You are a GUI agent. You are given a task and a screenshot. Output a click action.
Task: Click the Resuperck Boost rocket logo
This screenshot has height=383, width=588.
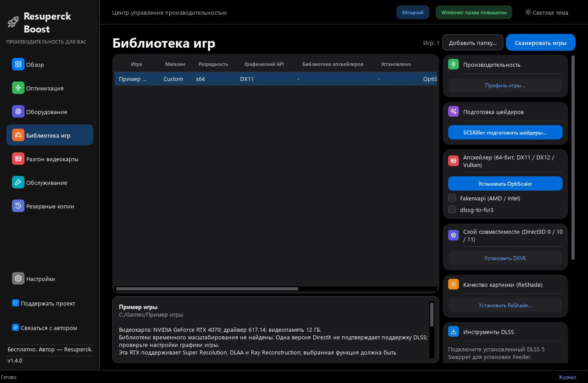click(13, 21)
